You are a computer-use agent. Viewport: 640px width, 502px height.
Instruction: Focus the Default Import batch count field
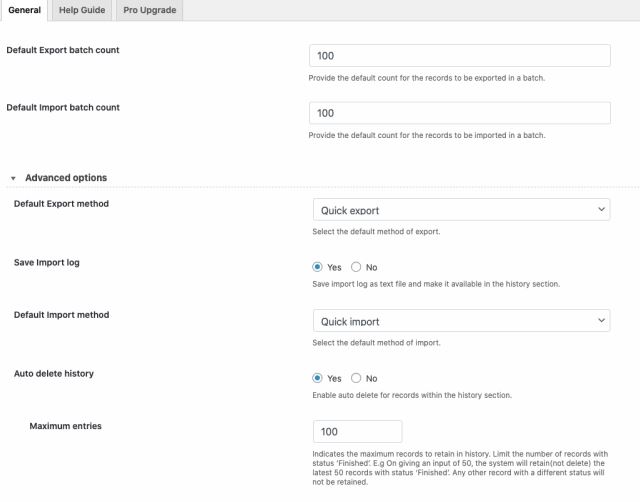pos(460,113)
